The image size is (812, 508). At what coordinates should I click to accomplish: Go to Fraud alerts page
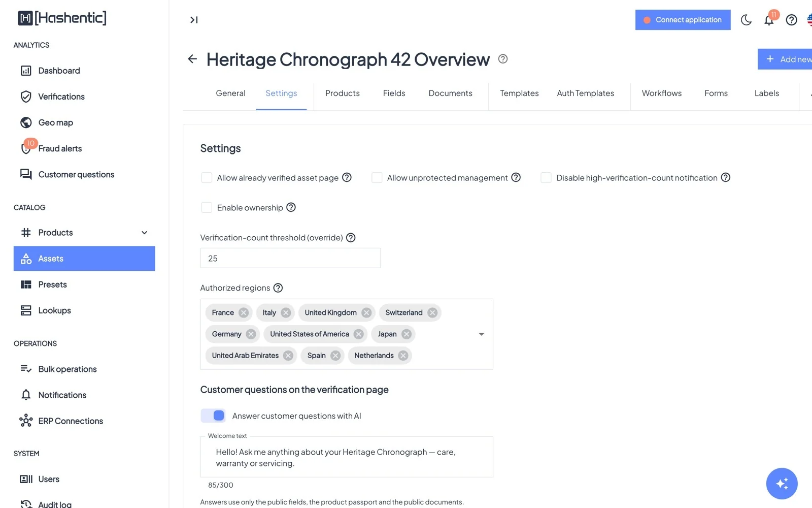point(60,148)
